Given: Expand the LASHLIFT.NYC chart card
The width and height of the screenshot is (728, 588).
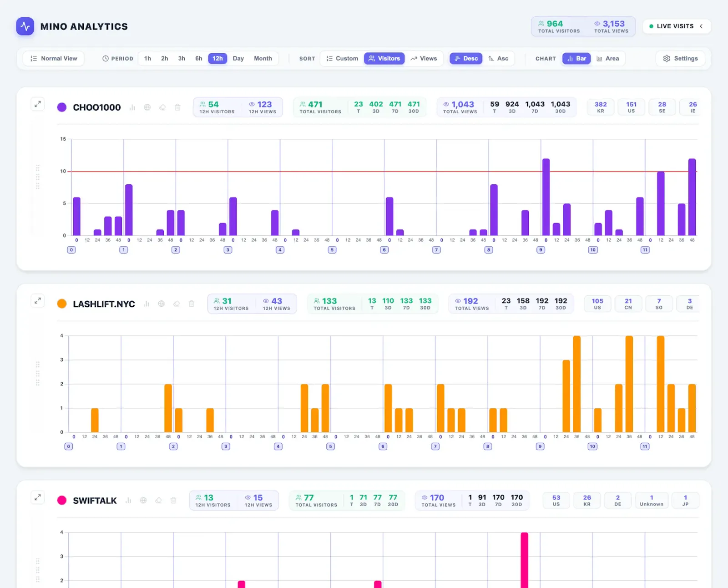Looking at the screenshot, I should tap(38, 300).
